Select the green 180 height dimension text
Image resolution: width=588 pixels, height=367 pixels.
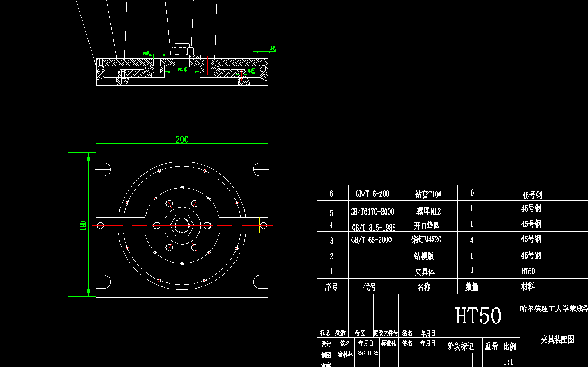coord(83,225)
